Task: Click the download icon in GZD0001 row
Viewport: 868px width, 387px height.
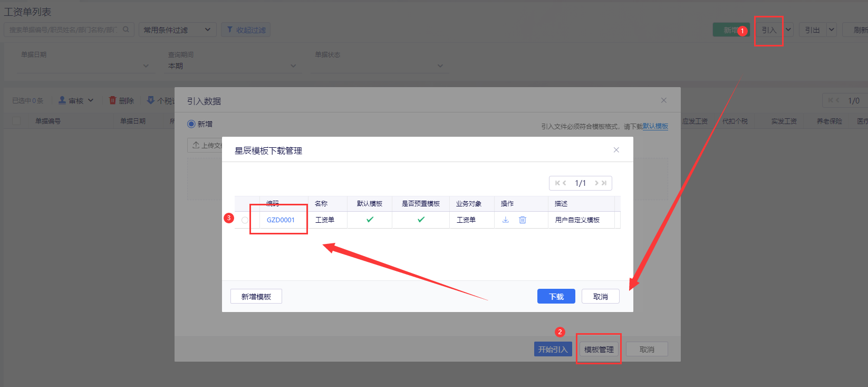Action: pos(505,220)
